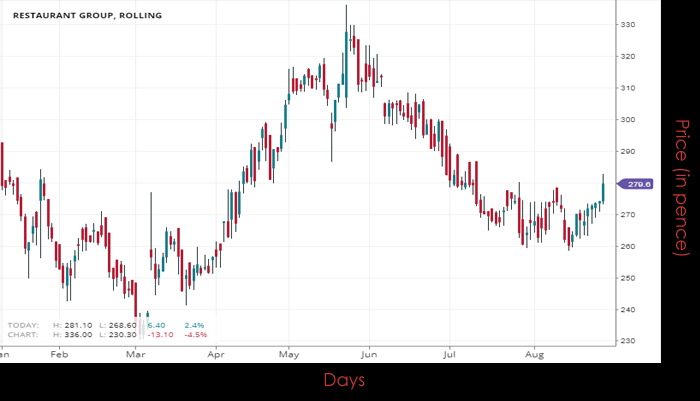700x401 pixels.
Task: Select the Apr label on time axis
Action: point(215,354)
